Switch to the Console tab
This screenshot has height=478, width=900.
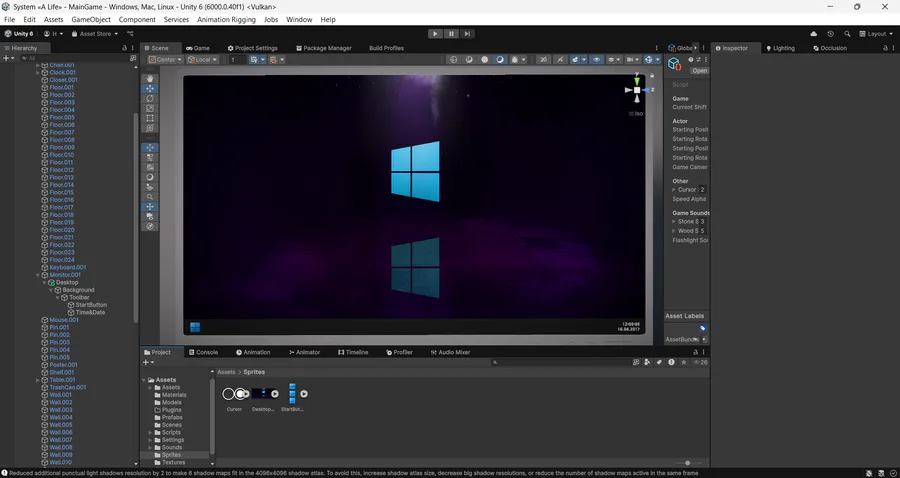[203, 352]
